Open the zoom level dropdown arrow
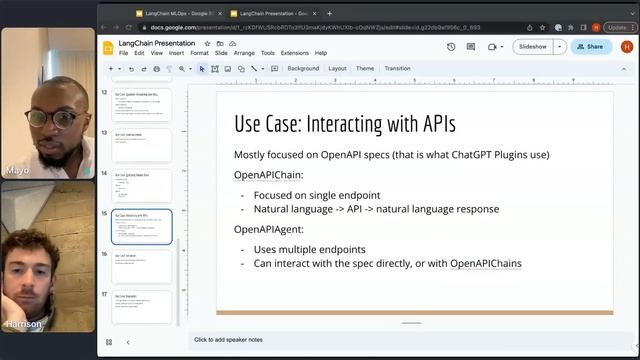Image resolution: width=640 pixels, height=360 pixels. coord(190,69)
